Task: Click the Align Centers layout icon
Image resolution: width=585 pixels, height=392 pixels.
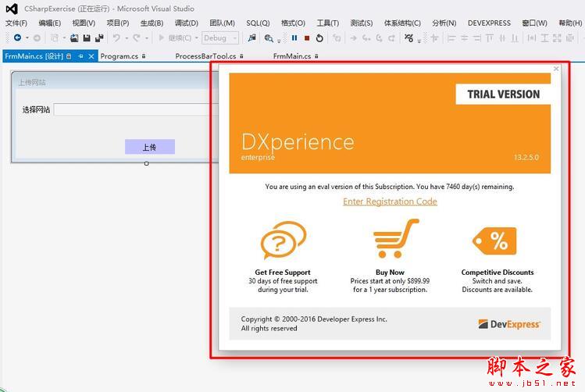Action: click(464, 38)
